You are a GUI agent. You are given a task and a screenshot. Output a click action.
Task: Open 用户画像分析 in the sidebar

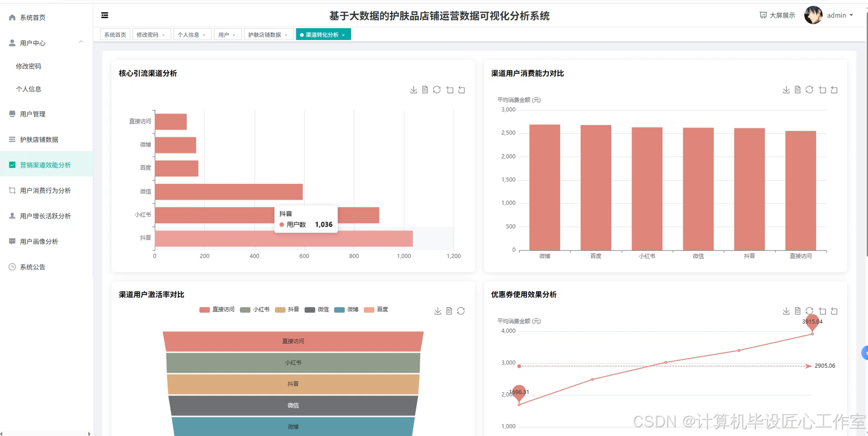(46, 241)
